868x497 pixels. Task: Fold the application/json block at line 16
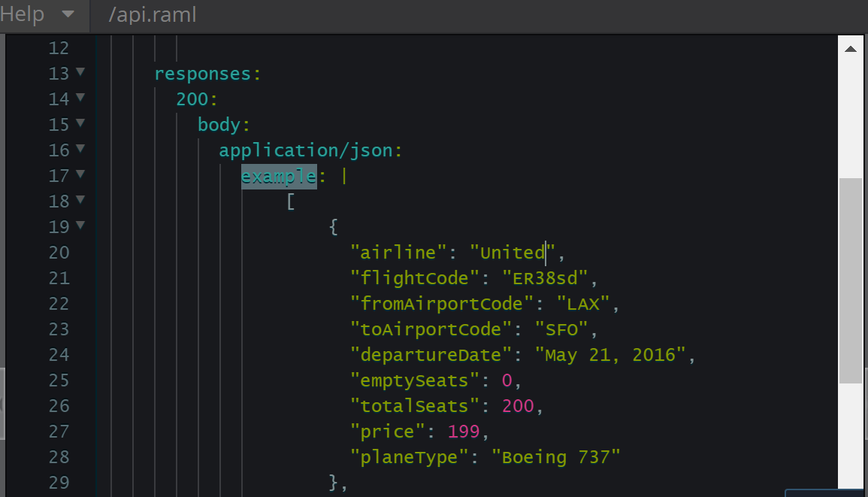pos(80,150)
